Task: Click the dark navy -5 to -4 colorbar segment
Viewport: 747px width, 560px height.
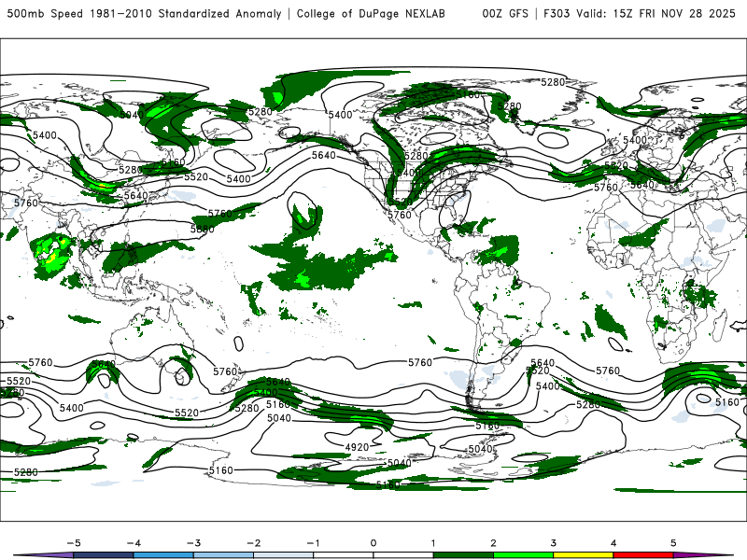Action: click(104, 555)
